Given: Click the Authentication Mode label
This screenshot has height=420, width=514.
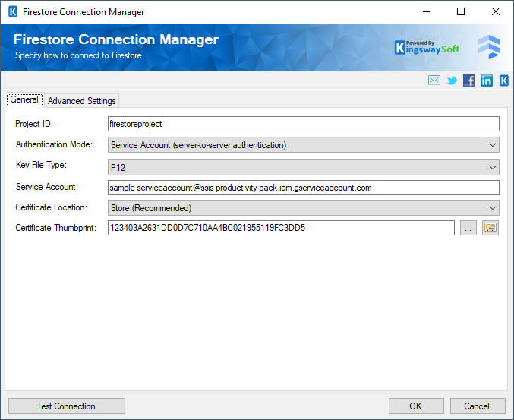Looking at the screenshot, I should click(54, 144).
